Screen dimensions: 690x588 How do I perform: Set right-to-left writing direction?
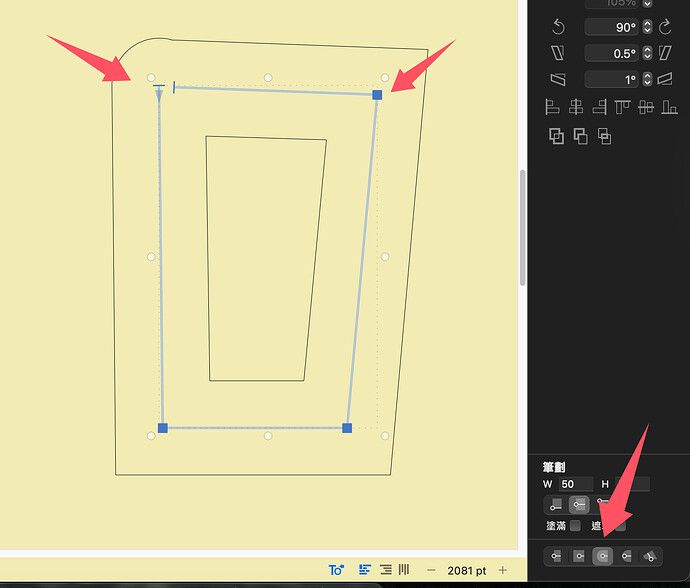(386, 570)
